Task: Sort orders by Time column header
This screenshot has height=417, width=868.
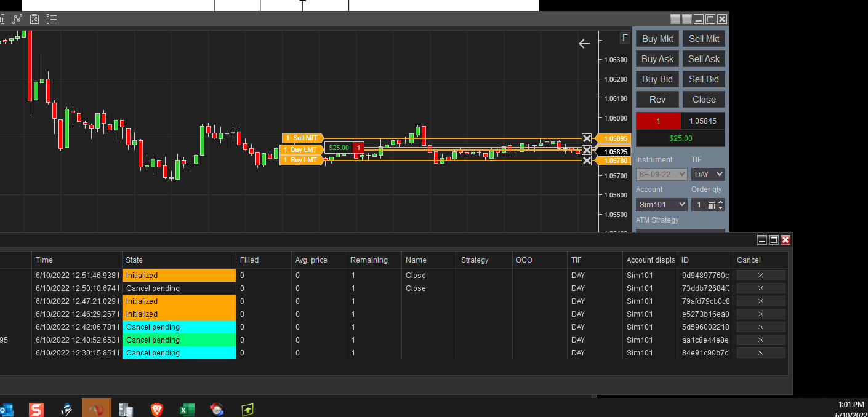Action: click(77, 260)
